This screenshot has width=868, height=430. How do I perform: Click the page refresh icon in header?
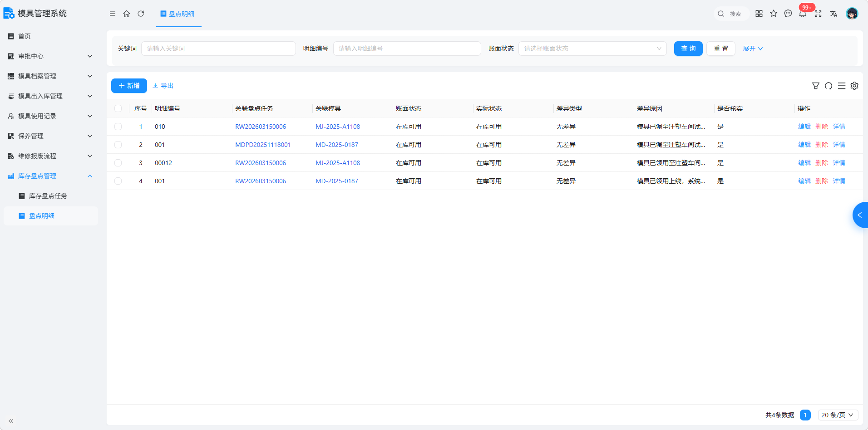pyautogui.click(x=141, y=14)
